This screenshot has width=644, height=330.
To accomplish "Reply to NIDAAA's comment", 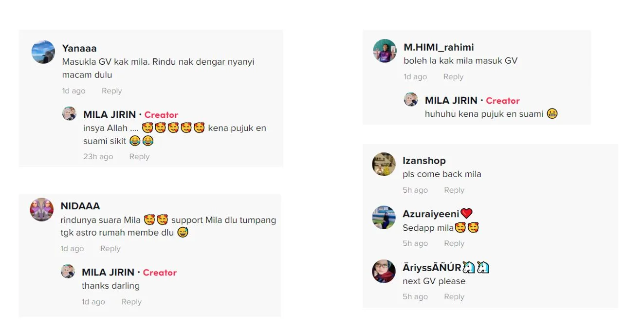I will pos(110,249).
